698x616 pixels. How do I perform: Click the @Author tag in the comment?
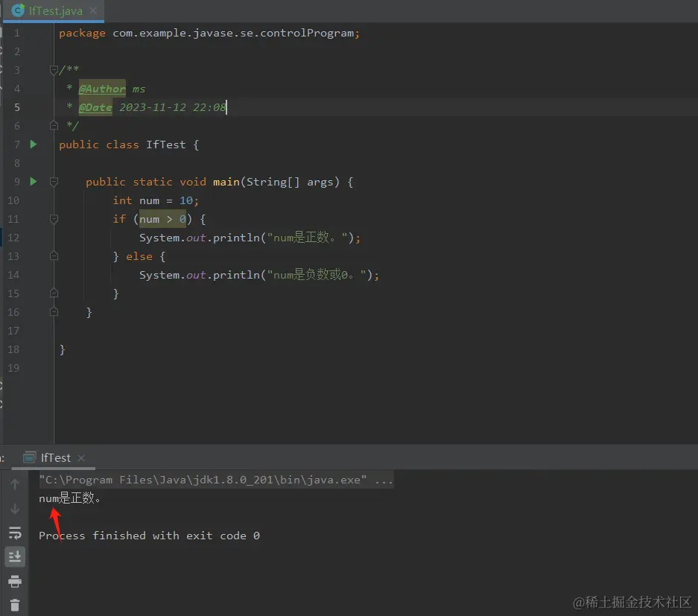click(102, 89)
